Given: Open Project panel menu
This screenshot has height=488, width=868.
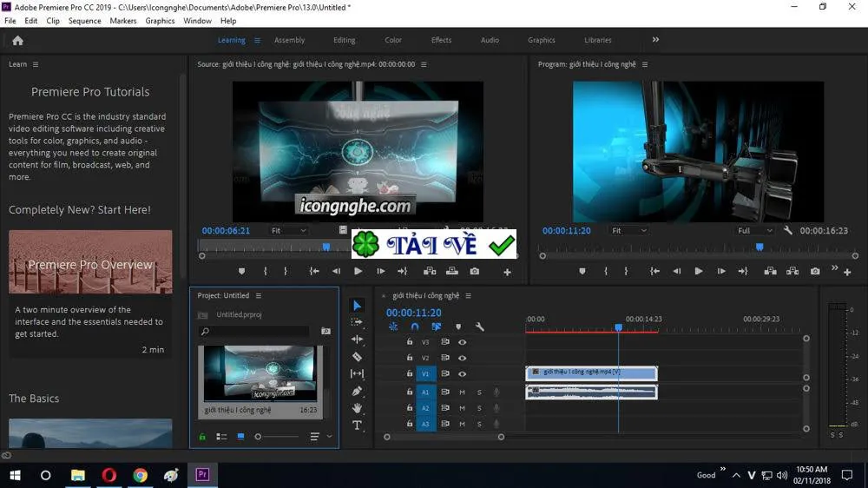Looking at the screenshot, I should point(258,296).
